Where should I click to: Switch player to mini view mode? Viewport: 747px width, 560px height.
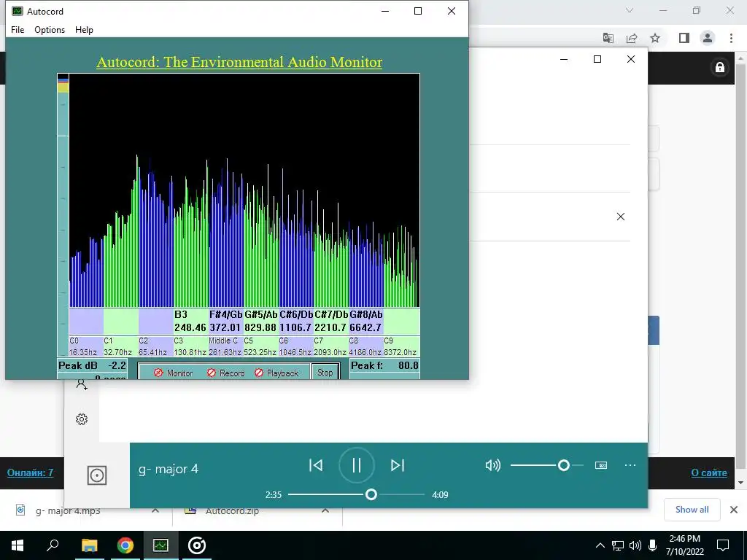[x=601, y=465]
